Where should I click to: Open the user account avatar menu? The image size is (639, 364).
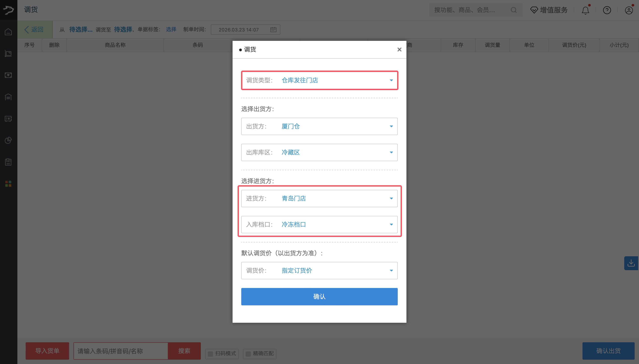click(x=629, y=10)
